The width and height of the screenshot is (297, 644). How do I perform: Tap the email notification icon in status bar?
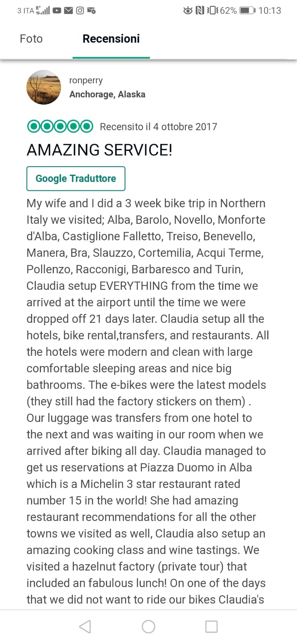pyautogui.click(x=68, y=10)
